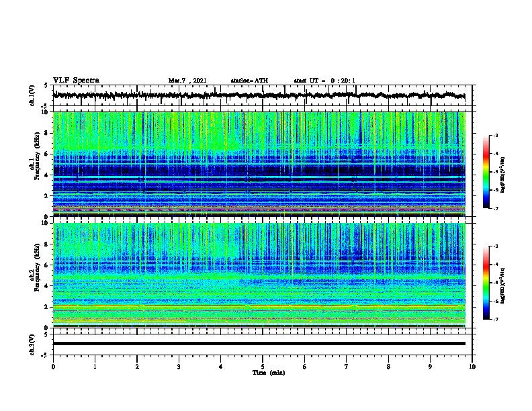Click the Time axis tick label 7
This screenshot has width=532, height=411.
tap(347, 367)
